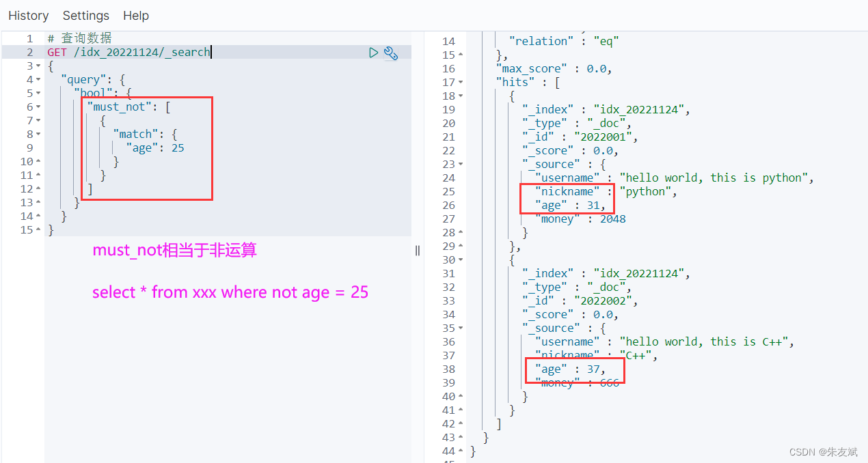Click "relation" : "eq" in response
This screenshot has width=868, height=463.
coord(564,42)
